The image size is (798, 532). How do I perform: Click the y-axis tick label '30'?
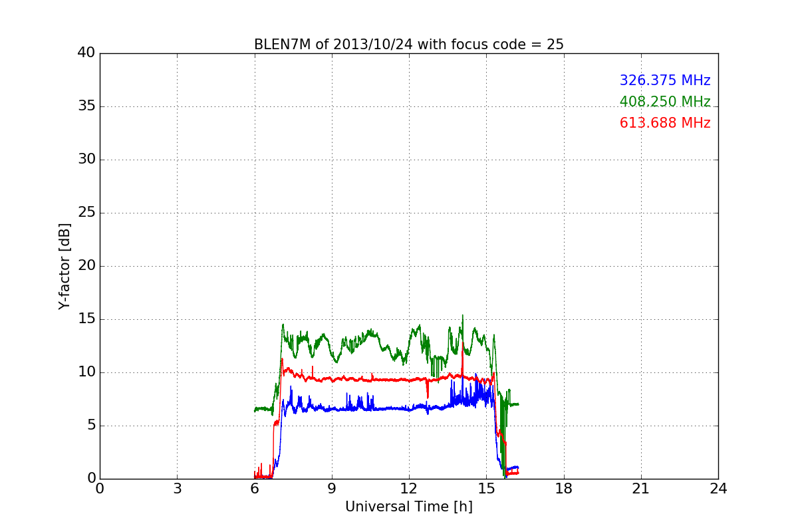click(86, 160)
